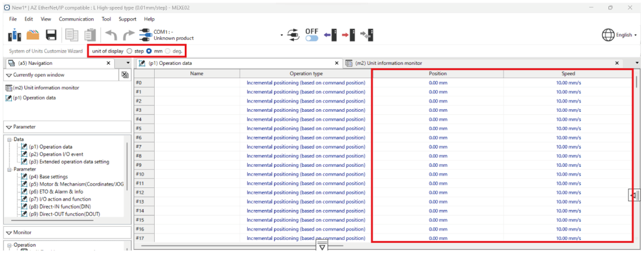Open the dropdown arrow beside the sync icon
The width and height of the screenshot is (644, 253).
coord(282,35)
